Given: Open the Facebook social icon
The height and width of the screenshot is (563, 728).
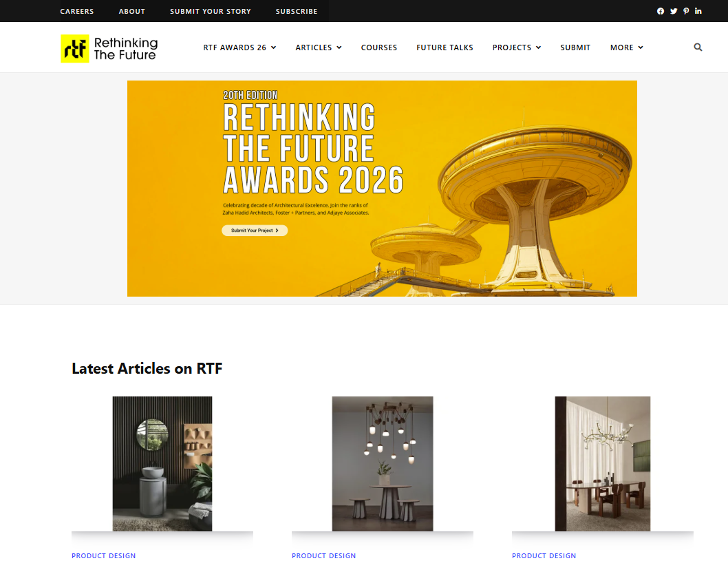Looking at the screenshot, I should pyautogui.click(x=660, y=11).
